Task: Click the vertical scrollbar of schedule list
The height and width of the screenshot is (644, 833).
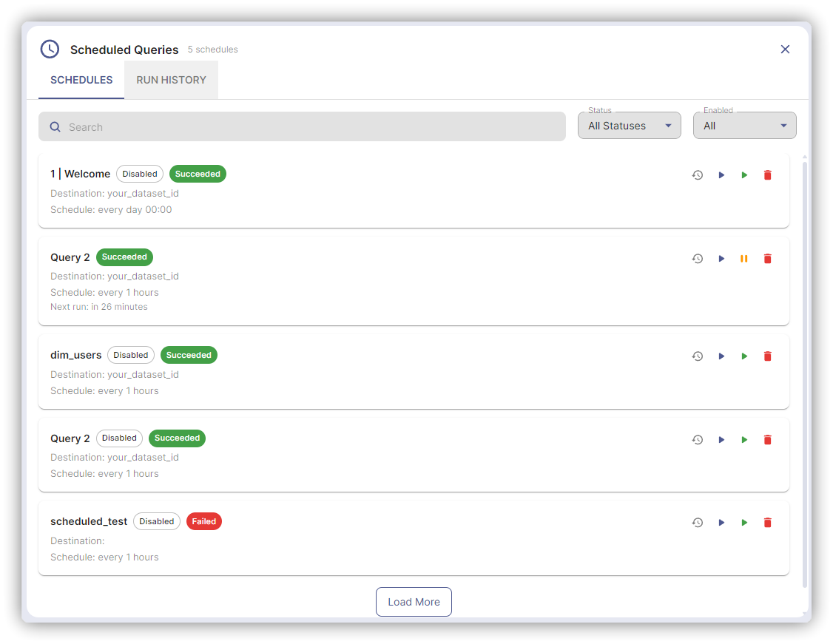Action: [x=805, y=370]
